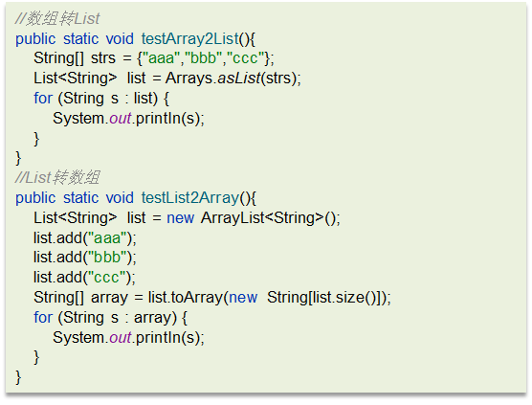
Task: Click the first System.out.println(s) line
Action: (128, 119)
